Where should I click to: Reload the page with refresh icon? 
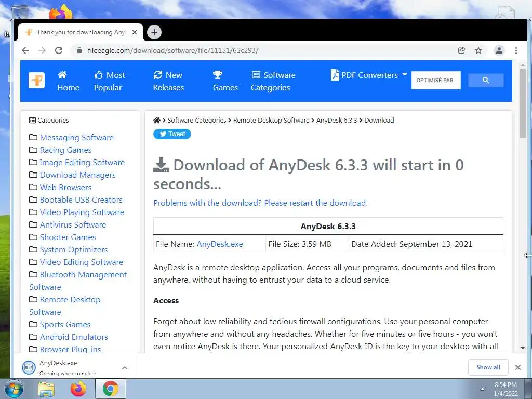point(59,50)
